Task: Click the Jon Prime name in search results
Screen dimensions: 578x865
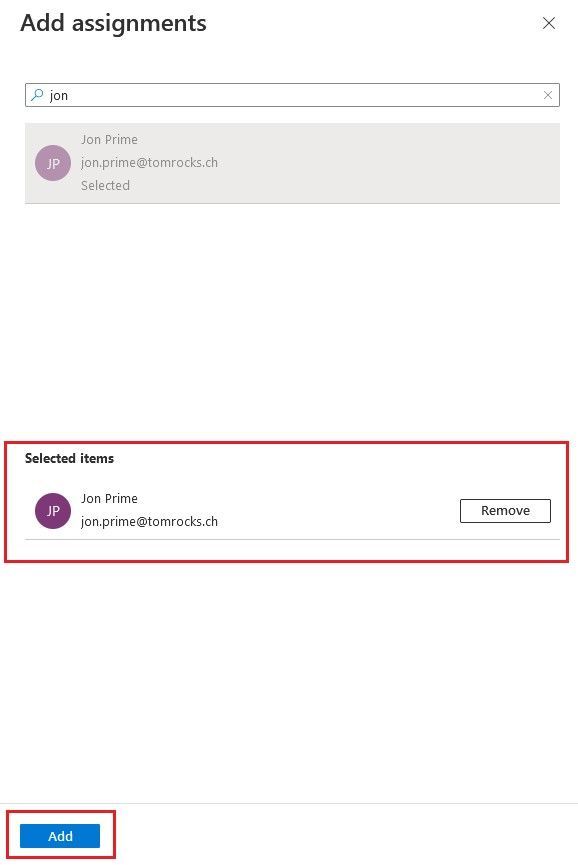Action: 109,140
